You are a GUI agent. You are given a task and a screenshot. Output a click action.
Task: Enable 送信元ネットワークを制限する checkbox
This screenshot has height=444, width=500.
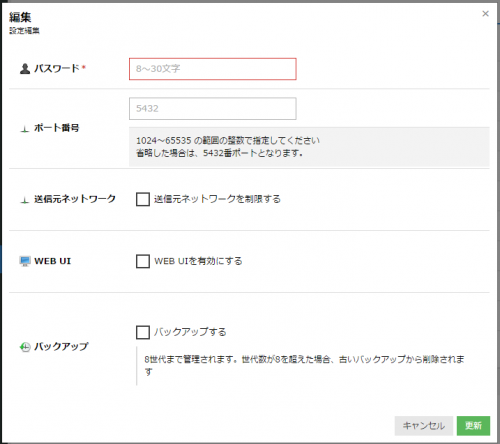point(143,199)
